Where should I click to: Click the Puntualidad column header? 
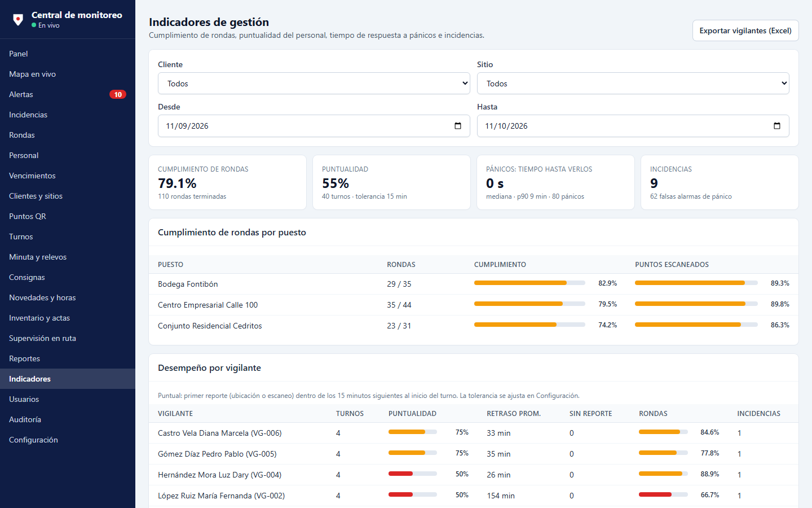pos(412,414)
